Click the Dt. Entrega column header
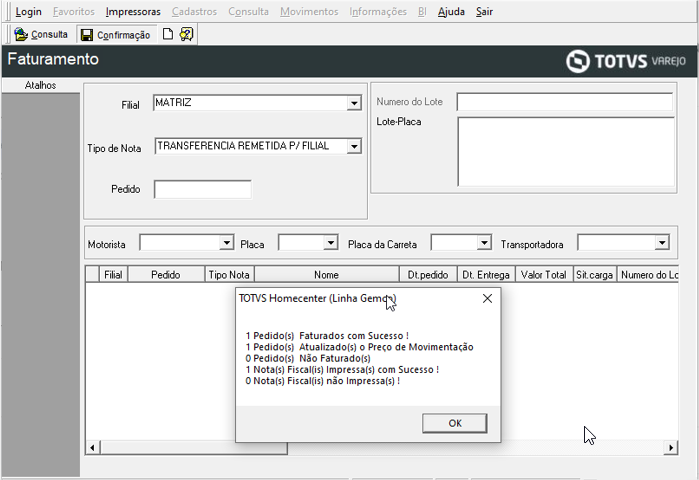 pos(486,275)
